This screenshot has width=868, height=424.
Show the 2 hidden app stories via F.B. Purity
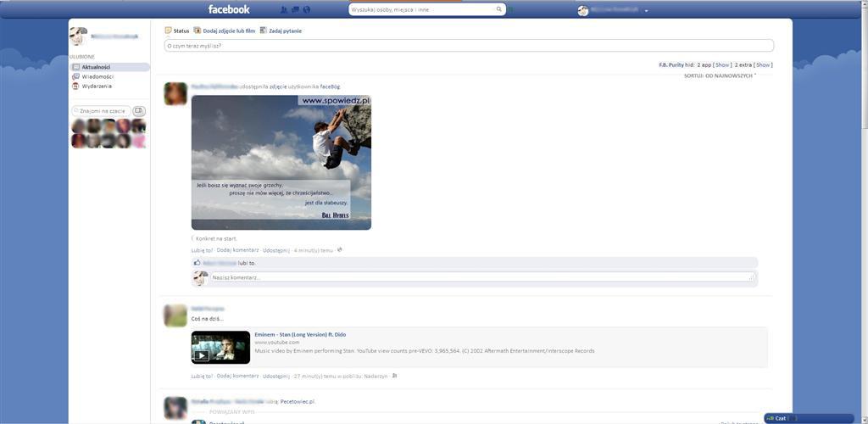click(722, 64)
